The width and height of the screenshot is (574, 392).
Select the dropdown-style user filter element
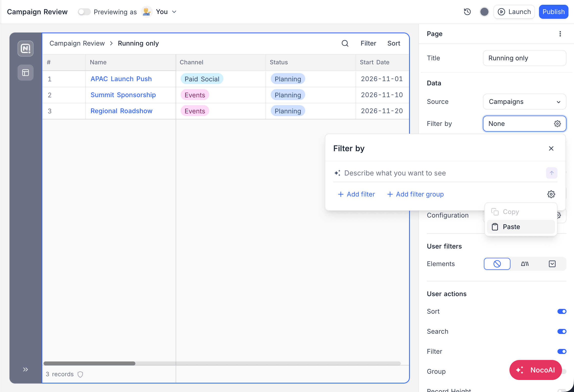pyautogui.click(x=552, y=264)
